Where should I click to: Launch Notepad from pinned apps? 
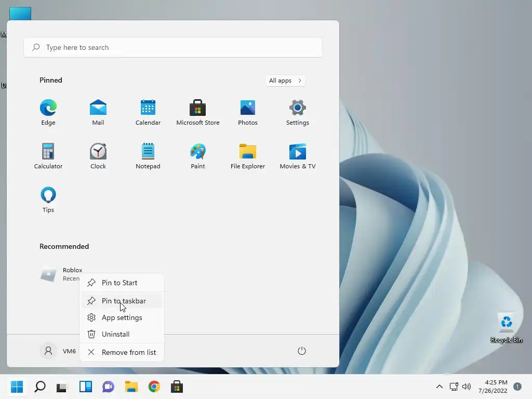(x=148, y=156)
